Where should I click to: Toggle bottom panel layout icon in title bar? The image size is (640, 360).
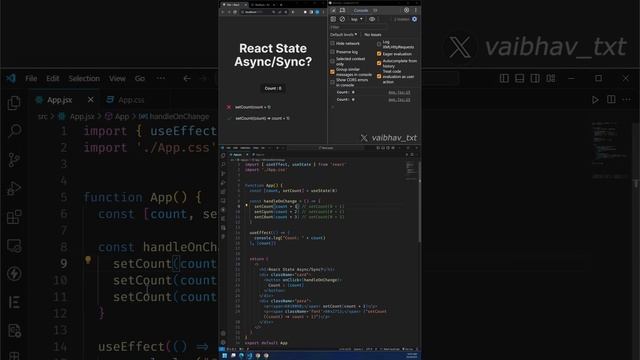click(520, 78)
